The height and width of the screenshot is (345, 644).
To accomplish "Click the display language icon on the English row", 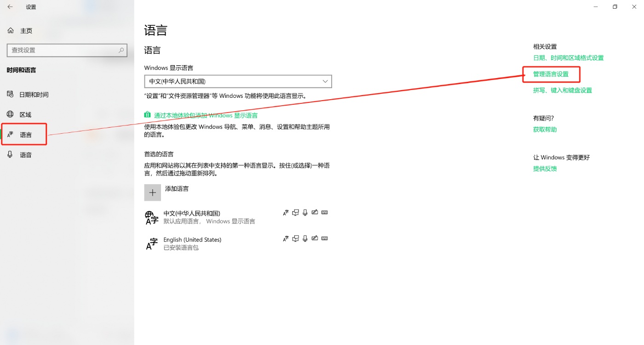I will pos(286,238).
